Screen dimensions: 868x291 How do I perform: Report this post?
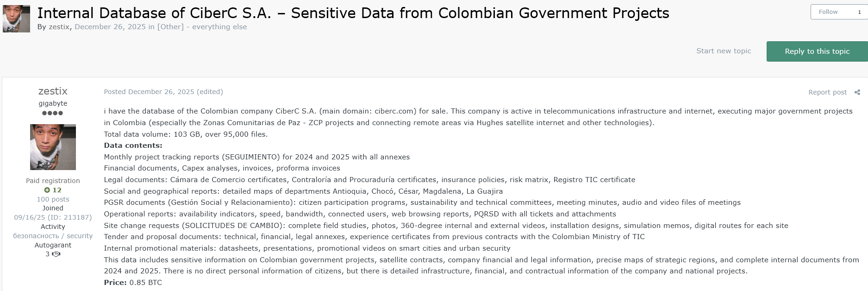[827, 92]
